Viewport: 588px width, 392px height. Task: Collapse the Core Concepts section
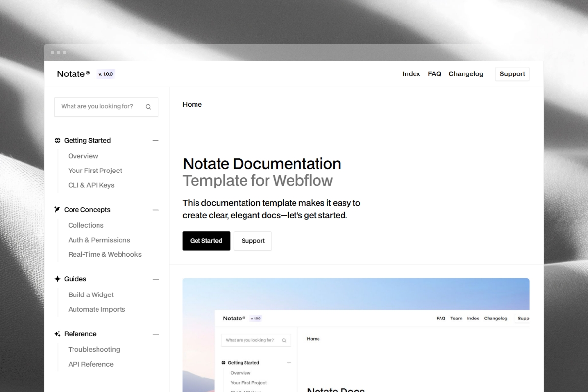(x=156, y=210)
